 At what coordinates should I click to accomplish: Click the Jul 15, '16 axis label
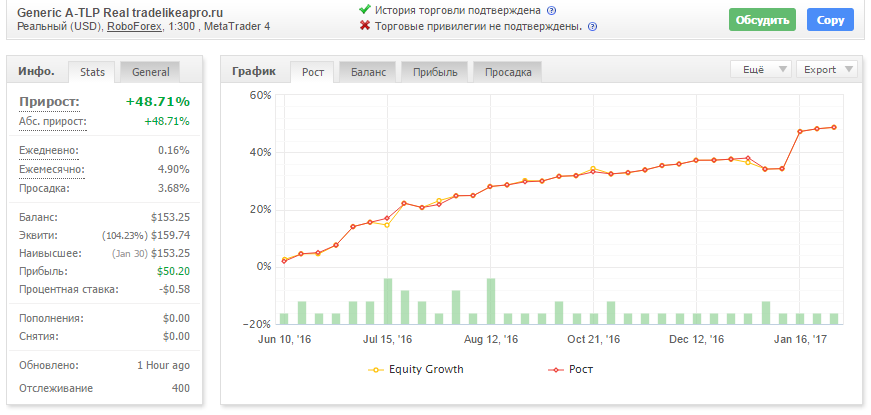387,339
